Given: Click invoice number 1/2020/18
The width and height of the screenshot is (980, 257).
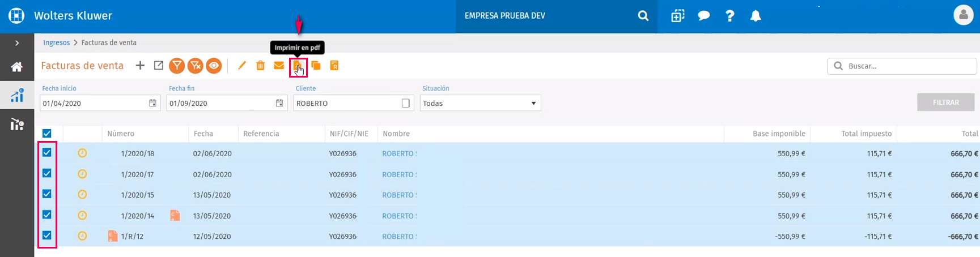Looking at the screenshot, I should pos(138,153).
